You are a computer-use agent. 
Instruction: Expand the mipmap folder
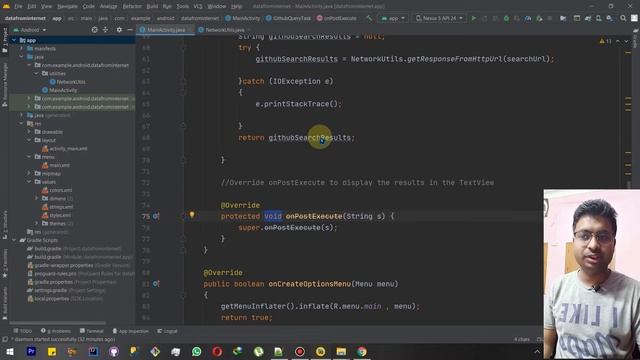click(29, 173)
